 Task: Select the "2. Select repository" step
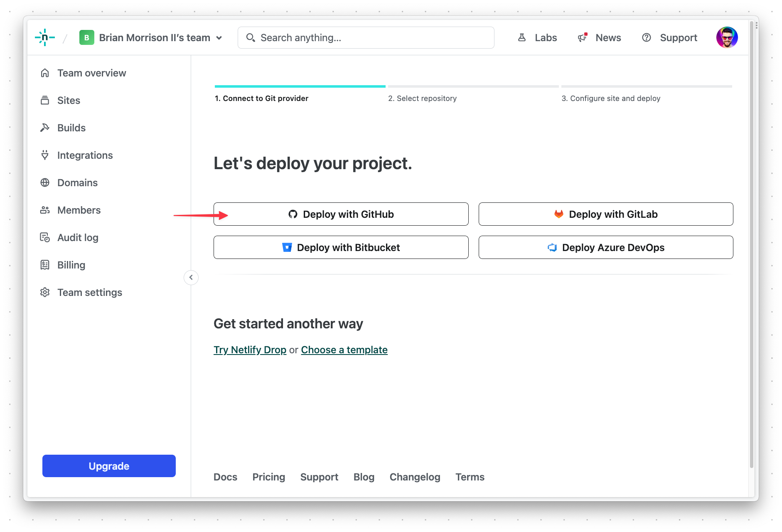423,98
